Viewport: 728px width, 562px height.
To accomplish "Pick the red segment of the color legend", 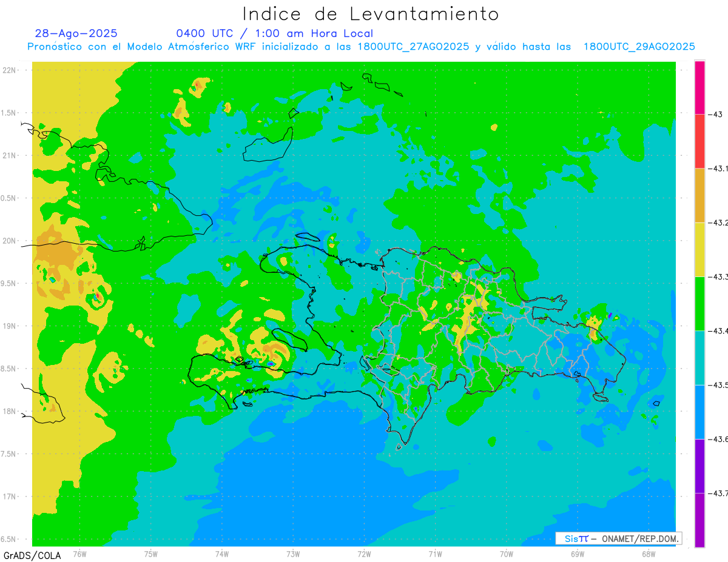I will (x=699, y=141).
